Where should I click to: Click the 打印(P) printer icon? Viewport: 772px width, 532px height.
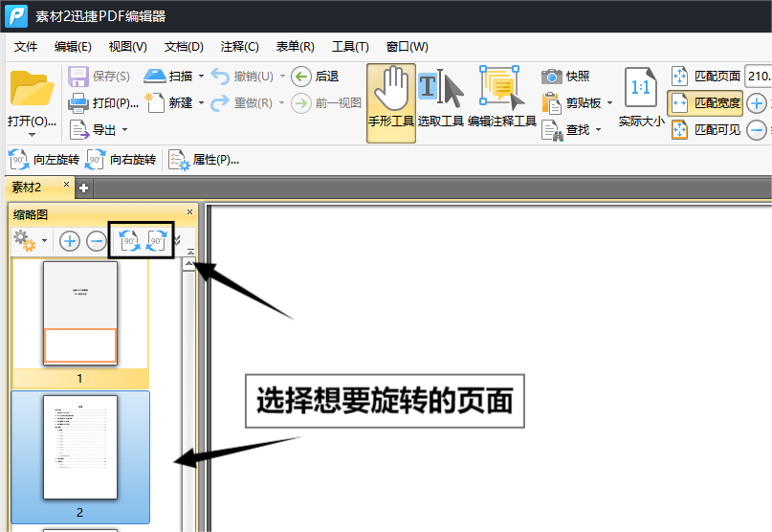pyautogui.click(x=78, y=103)
